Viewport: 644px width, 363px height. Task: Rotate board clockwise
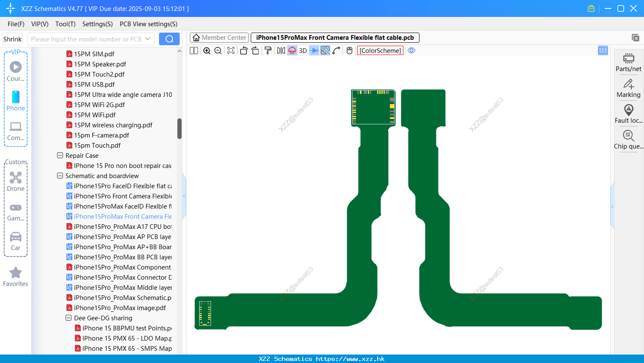(255, 50)
